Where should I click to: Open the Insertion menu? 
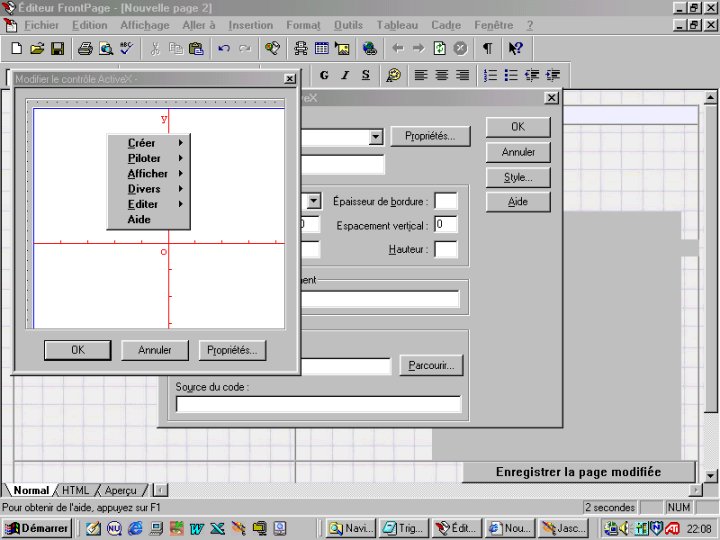pyautogui.click(x=251, y=25)
